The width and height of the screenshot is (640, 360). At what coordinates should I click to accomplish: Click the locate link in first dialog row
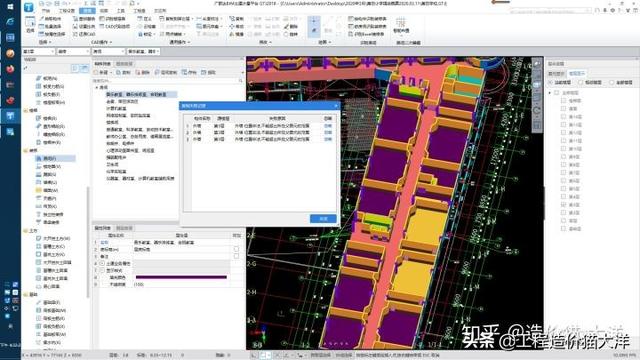click(x=328, y=126)
